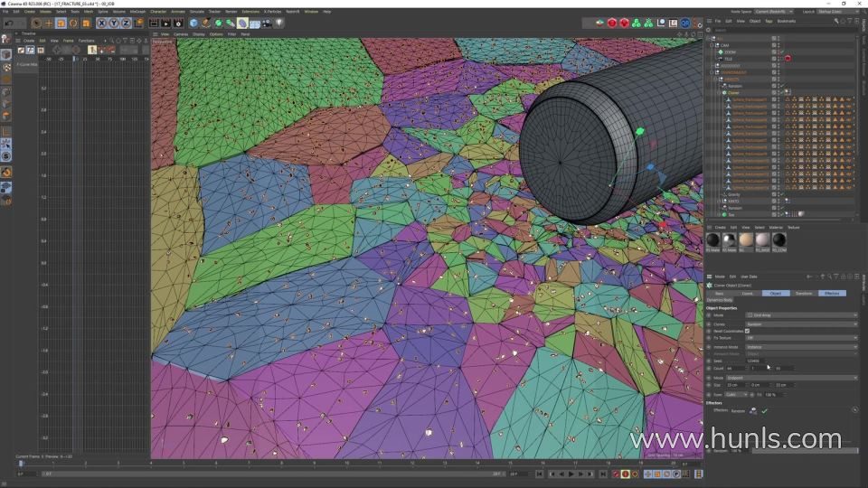Toggle the Z axis lock

[x=126, y=23]
